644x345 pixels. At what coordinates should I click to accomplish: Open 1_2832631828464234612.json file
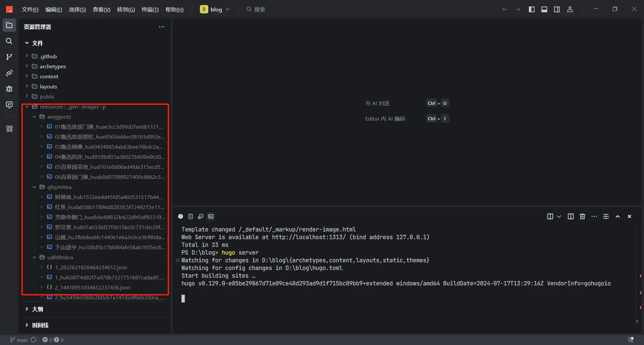95,267
